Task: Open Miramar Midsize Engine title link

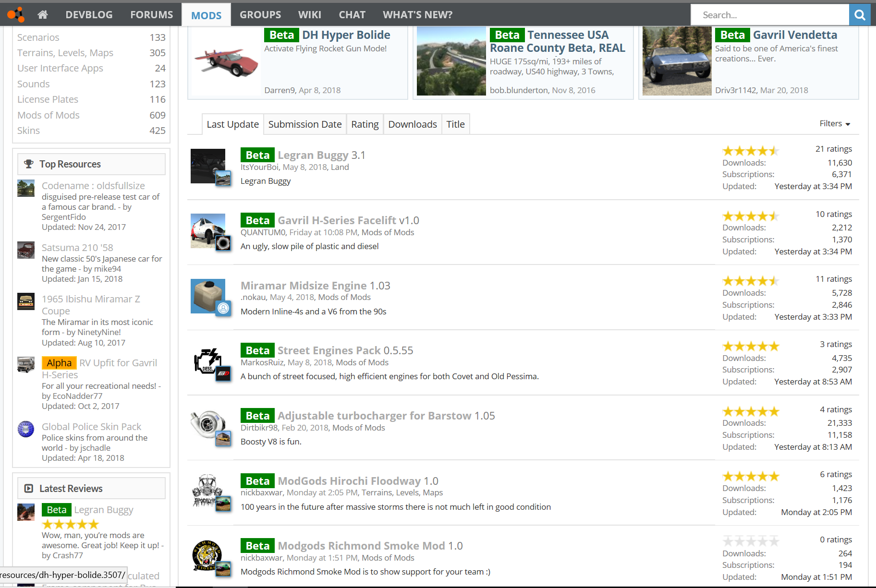Action: [304, 286]
